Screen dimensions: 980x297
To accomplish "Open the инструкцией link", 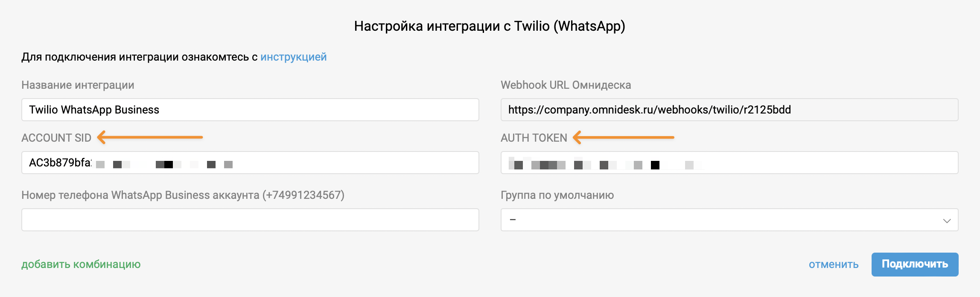I will coord(293,57).
